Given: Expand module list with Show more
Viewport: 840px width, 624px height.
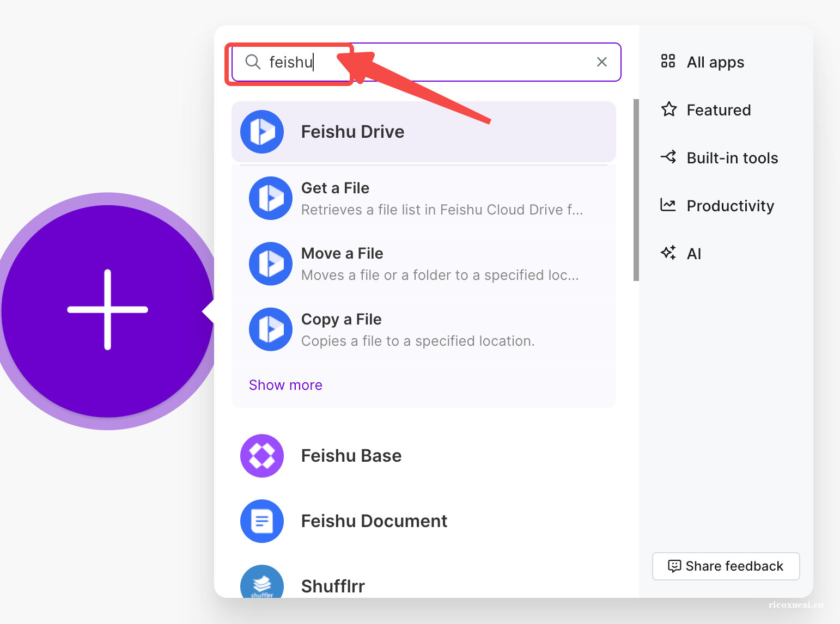Looking at the screenshot, I should 285,385.
